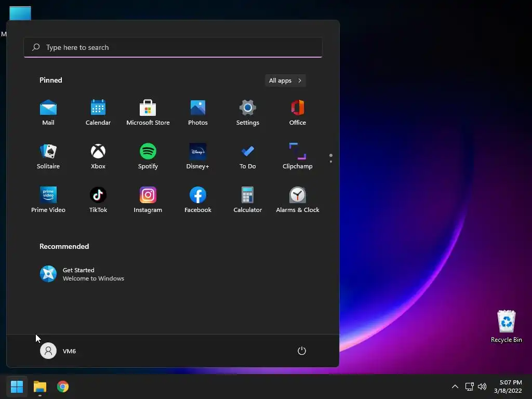Open the Xbox app
532x399 pixels.
coord(98,156)
